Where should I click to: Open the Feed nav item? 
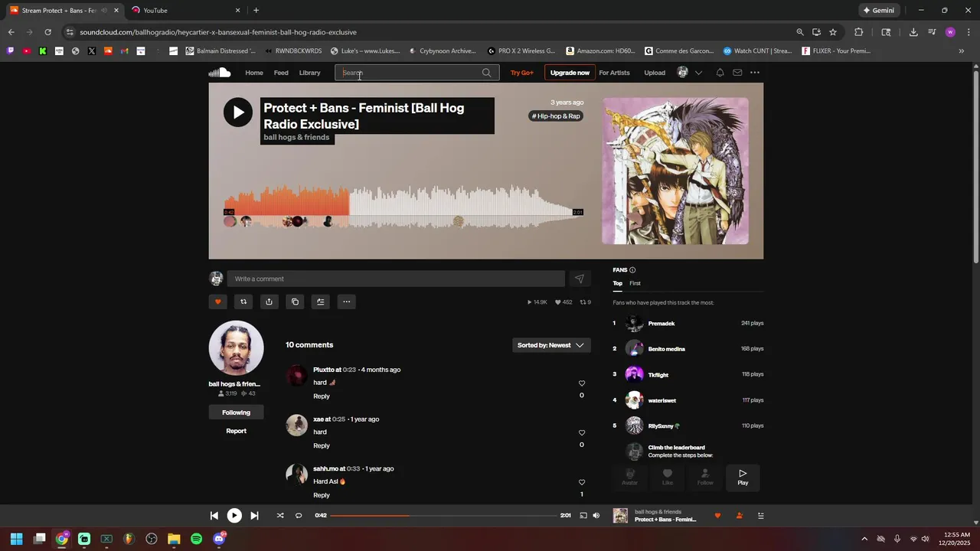point(281,73)
